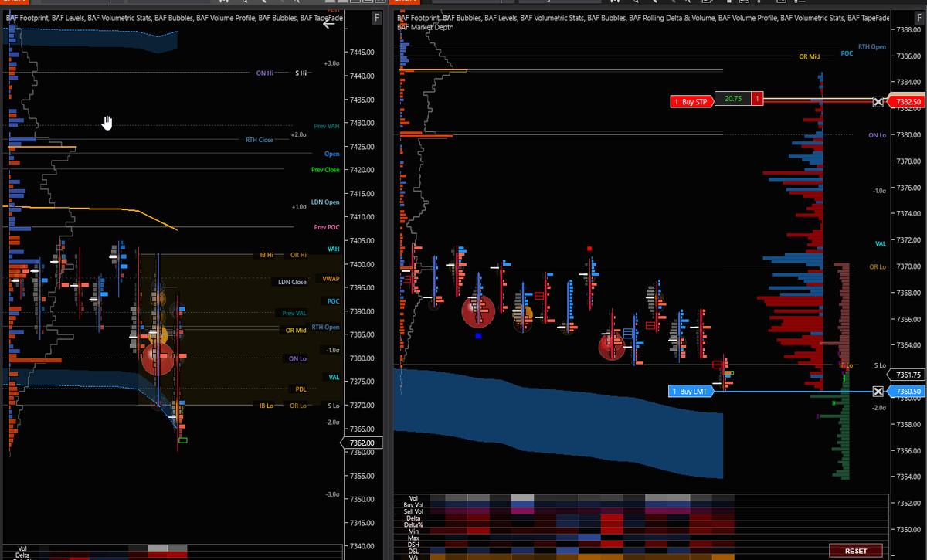Image resolution: width=927 pixels, height=560 pixels.
Task: Click the PDL level label
Action: coord(301,389)
